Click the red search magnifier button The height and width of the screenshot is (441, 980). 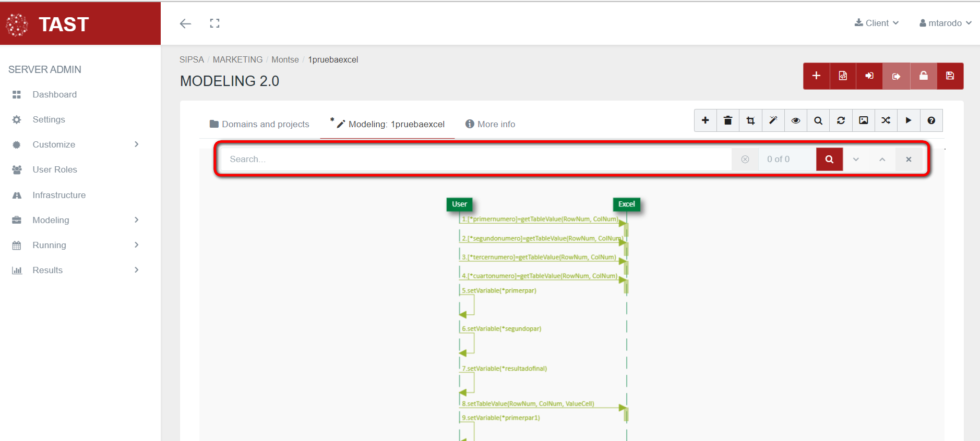click(829, 160)
